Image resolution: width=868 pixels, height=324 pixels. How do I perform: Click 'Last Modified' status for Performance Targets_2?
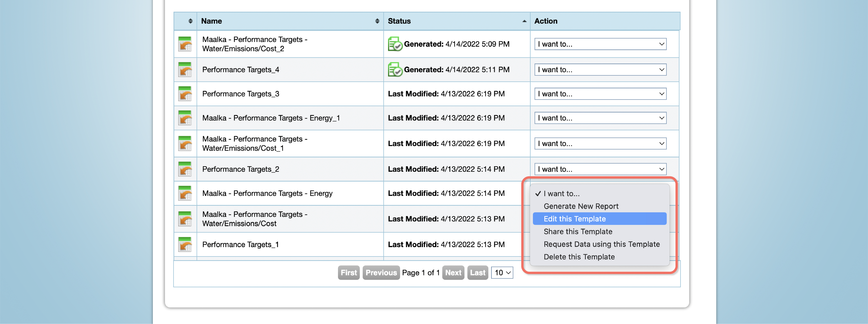coord(446,169)
